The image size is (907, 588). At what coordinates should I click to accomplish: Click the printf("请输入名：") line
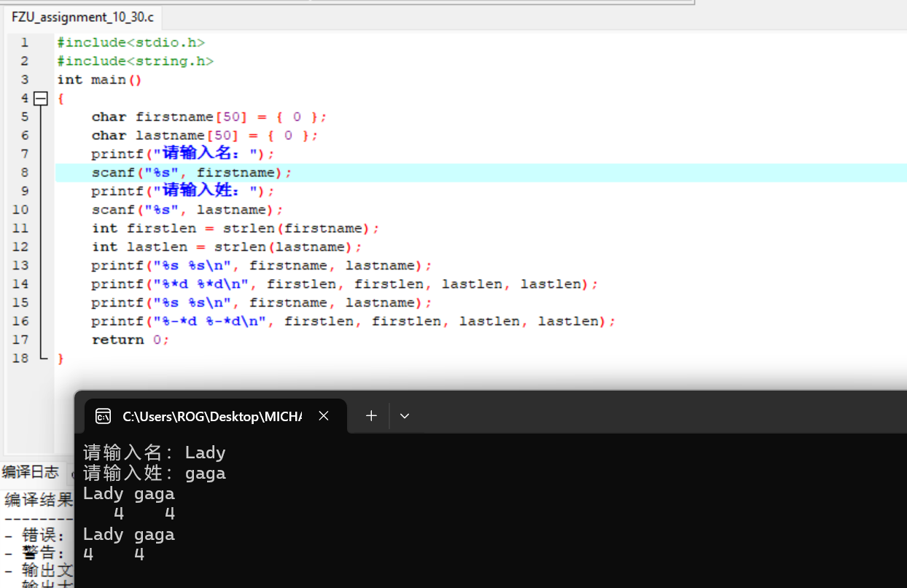(x=183, y=154)
